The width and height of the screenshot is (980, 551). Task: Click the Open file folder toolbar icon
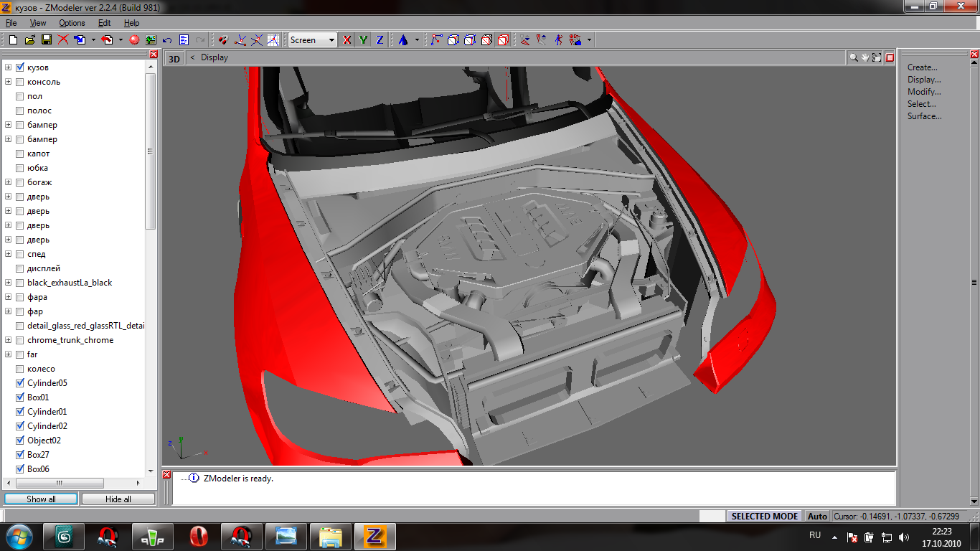click(29, 40)
